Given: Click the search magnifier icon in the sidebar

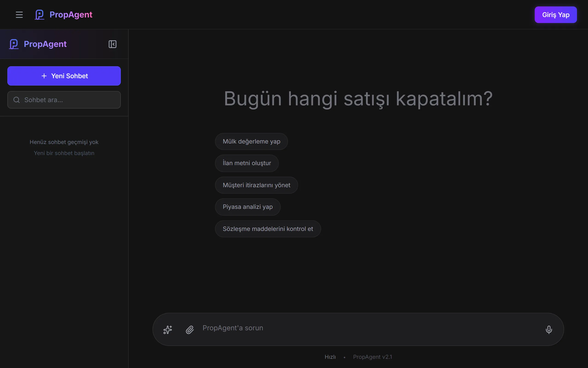Looking at the screenshot, I should tap(17, 100).
